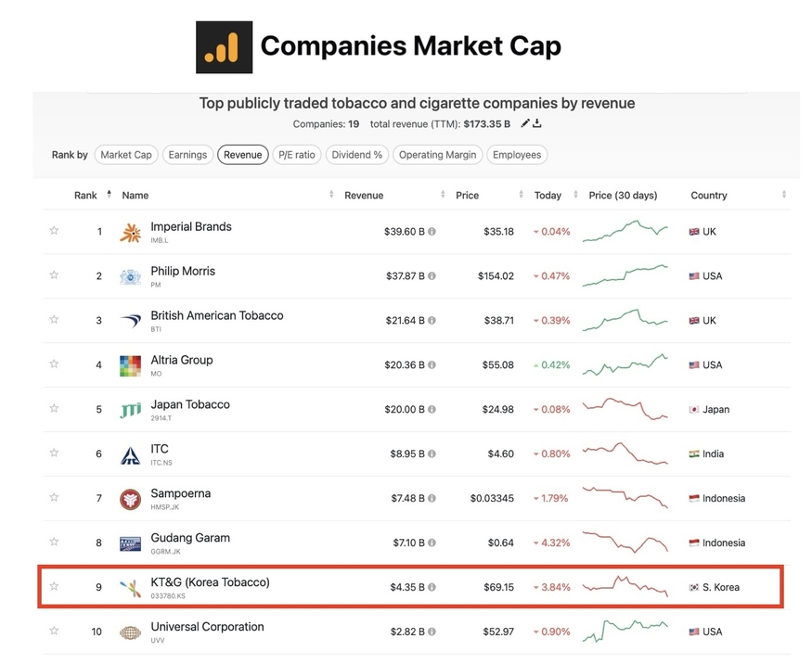812x664 pixels.
Task: Click info icon next to $20.00 B revenue
Action: click(x=432, y=409)
